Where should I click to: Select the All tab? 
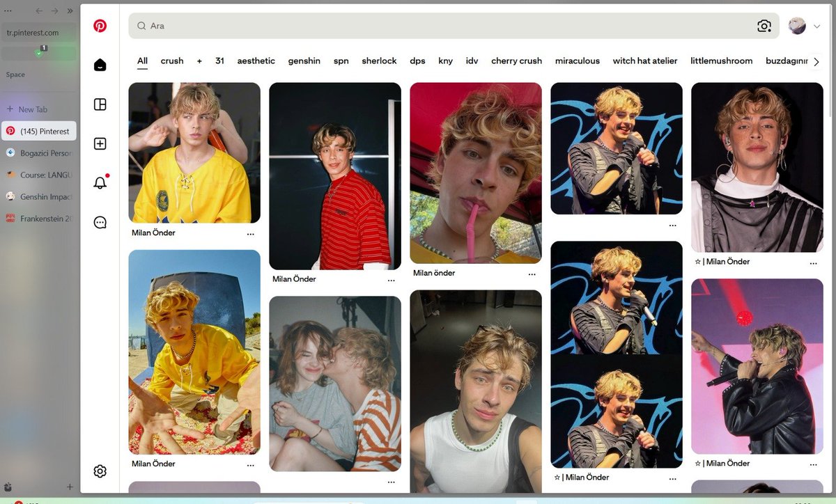[142, 61]
